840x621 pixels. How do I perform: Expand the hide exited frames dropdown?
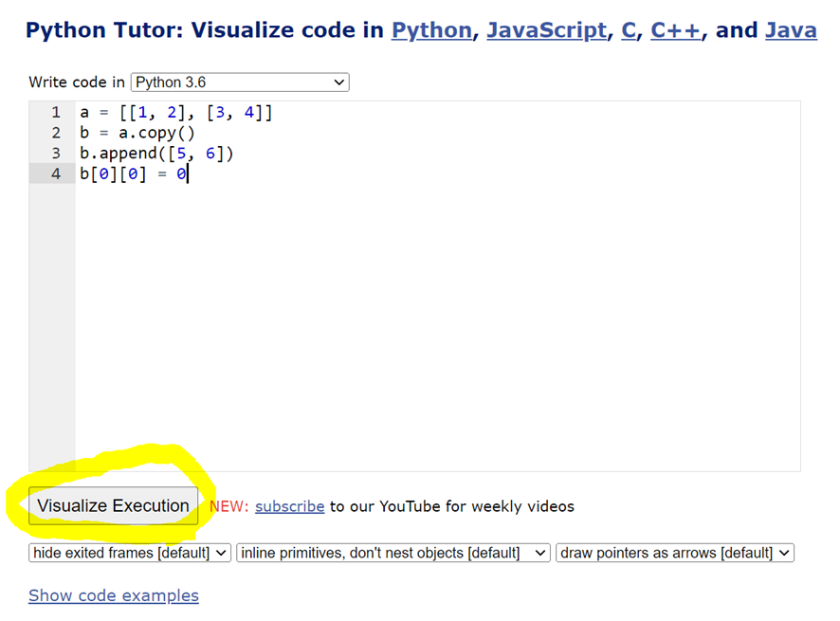(x=130, y=553)
